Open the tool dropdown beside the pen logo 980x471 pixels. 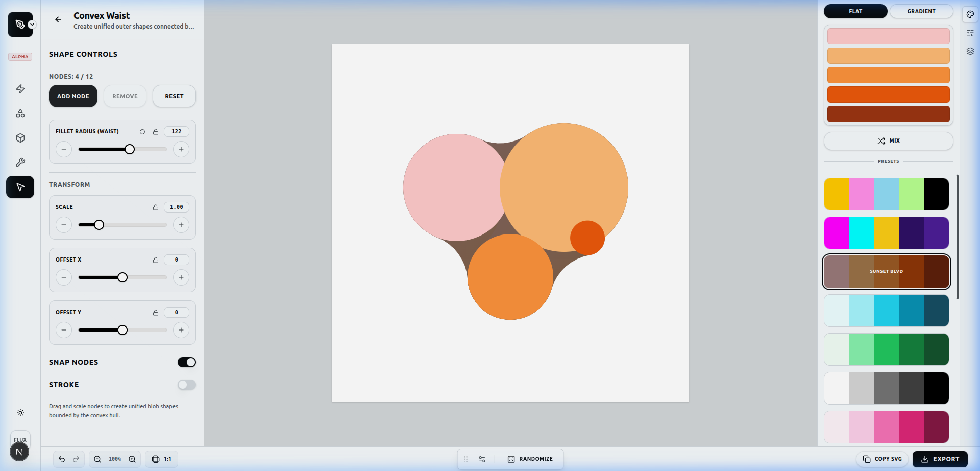(32, 25)
